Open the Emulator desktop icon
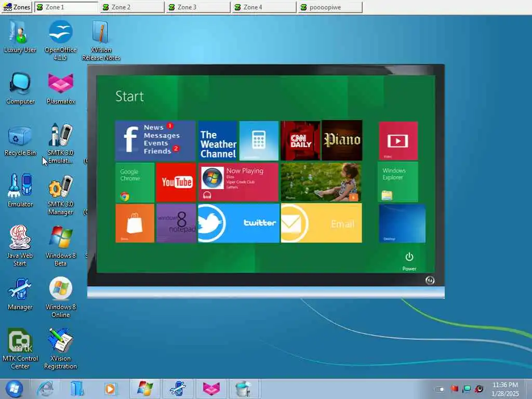The image size is (532, 399). pos(20,191)
